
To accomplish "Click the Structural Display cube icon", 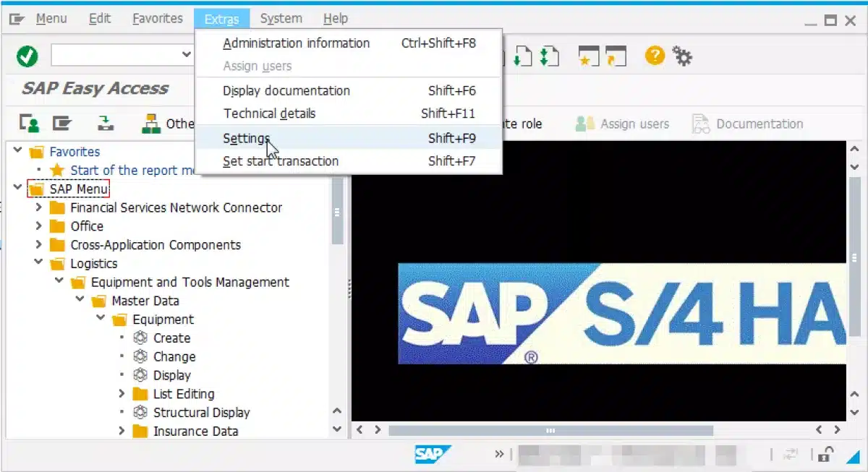I will (x=140, y=413).
